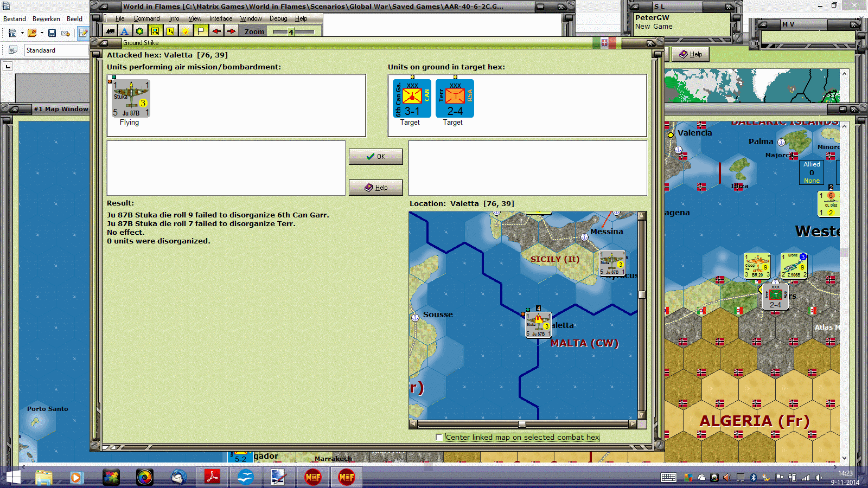Screen dimensions: 868x488
Task: Click the sun weather toolbar icon
Action: click(186, 31)
